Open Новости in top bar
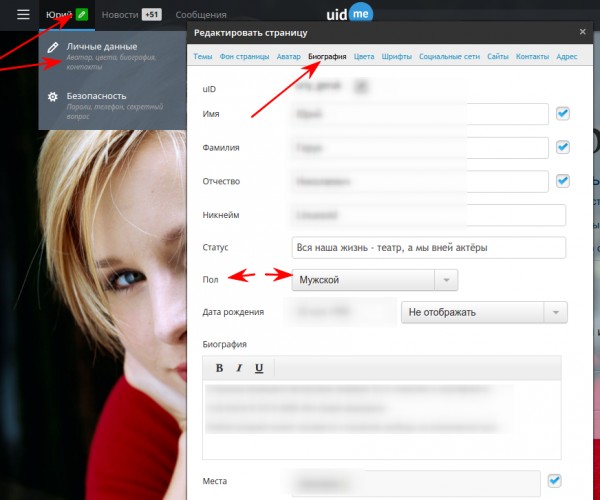600x500 pixels. [x=120, y=15]
